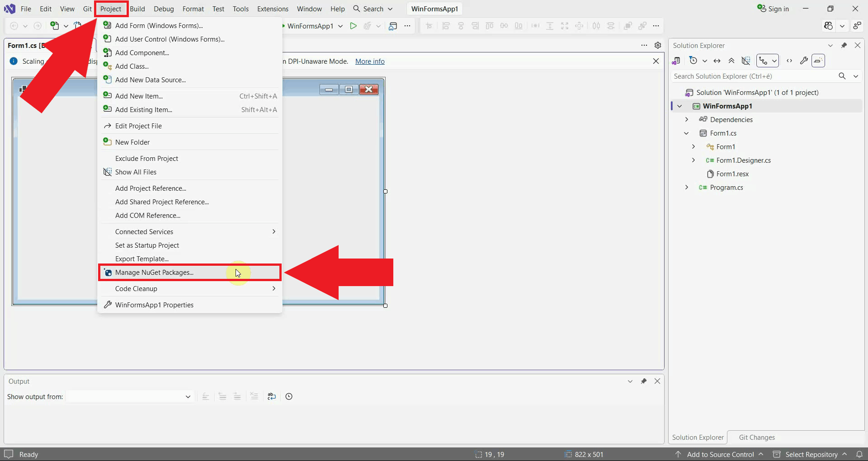Pin the Solution Explorer panel
The height and width of the screenshot is (461, 868).
click(x=844, y=45)
